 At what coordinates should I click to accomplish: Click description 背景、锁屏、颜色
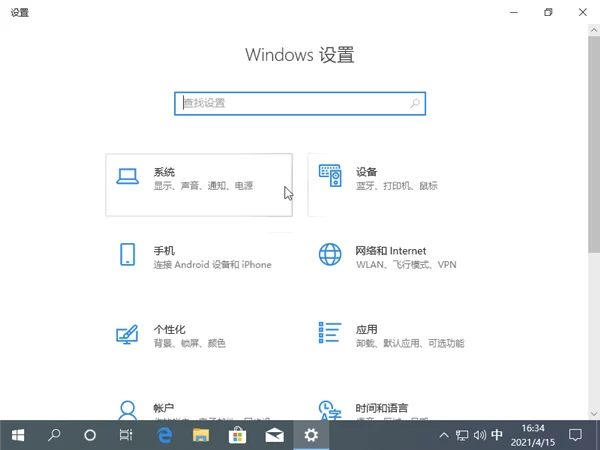point(190,344)
